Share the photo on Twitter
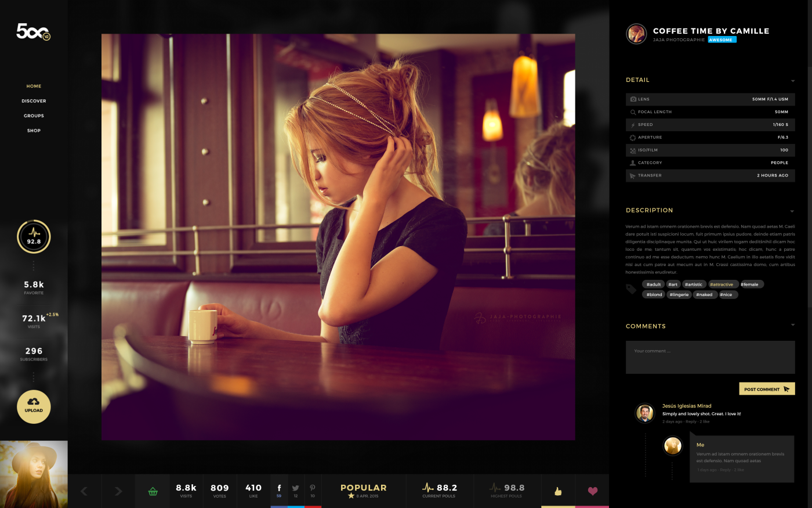The height and width of the screenshot is (508, 812). [x=296, y=491]
